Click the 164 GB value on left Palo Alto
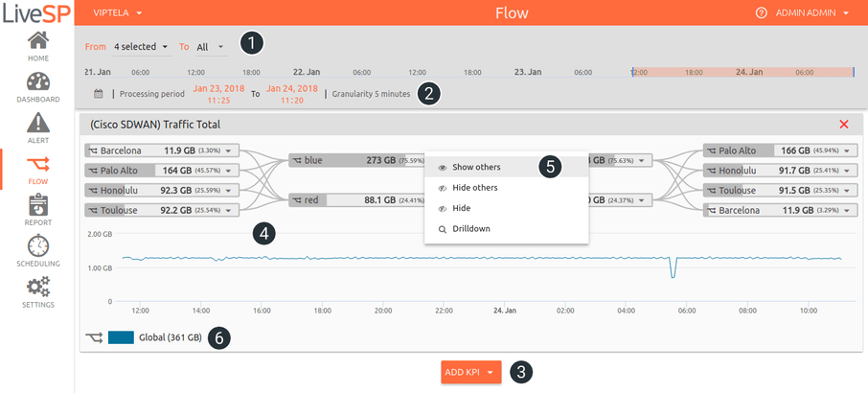This screenshot has width=868, height=393. (176, 171)
